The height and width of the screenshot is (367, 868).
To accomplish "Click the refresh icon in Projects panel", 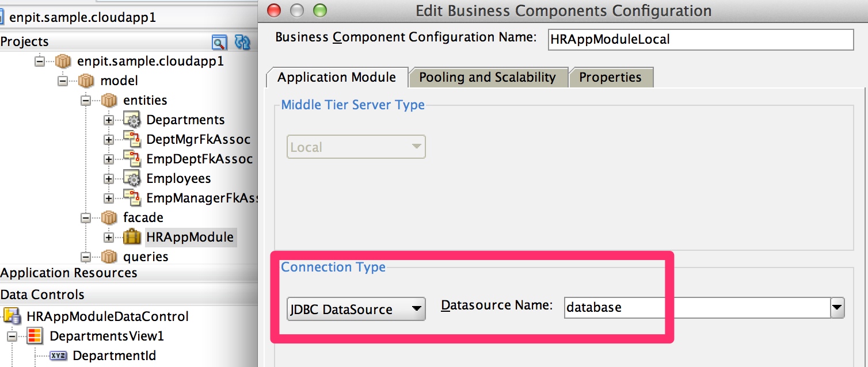I will point(242,42).
